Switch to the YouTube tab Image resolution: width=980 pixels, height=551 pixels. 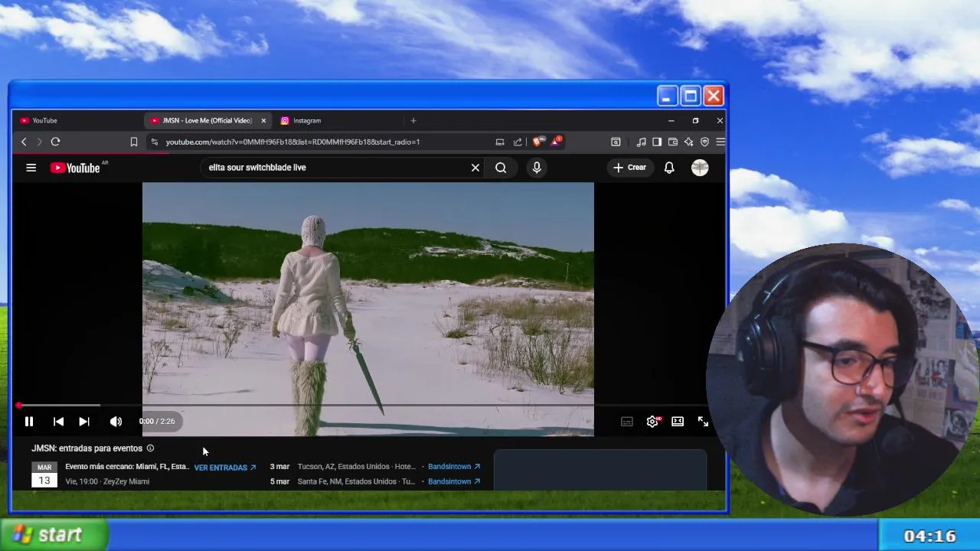[x=77, y=120]
